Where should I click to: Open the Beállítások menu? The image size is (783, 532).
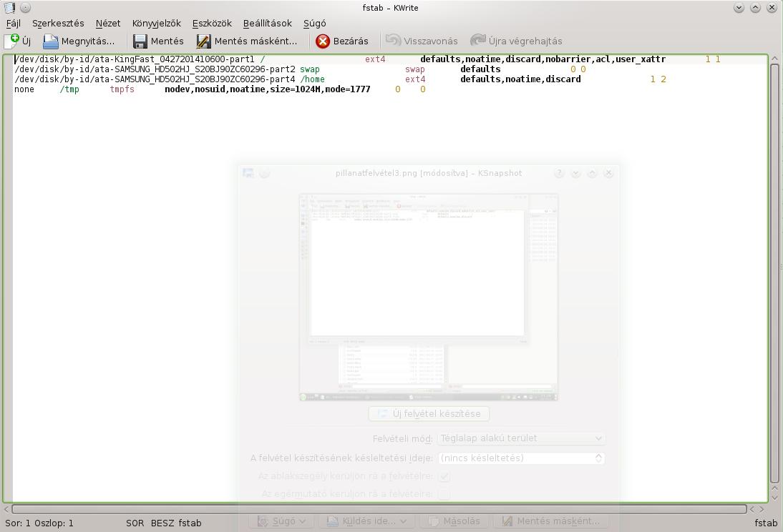(x=267, y=24)
